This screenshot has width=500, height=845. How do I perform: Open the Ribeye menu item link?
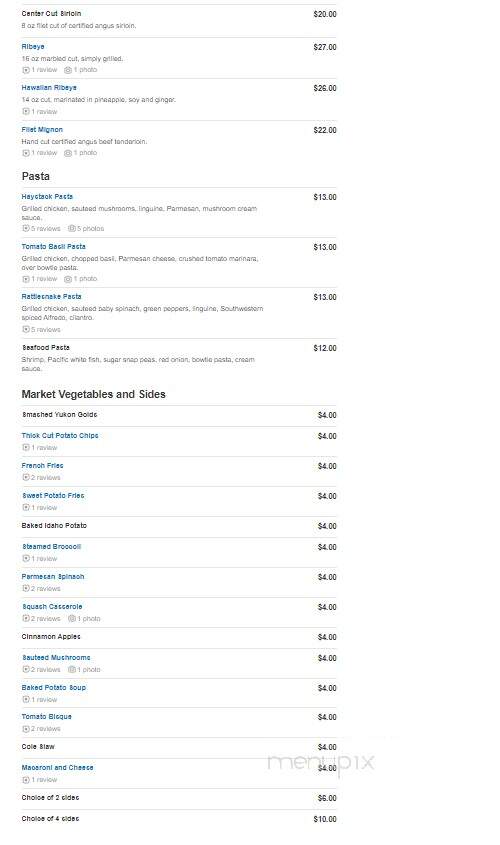pyautogui.click(x=33, y=47)
